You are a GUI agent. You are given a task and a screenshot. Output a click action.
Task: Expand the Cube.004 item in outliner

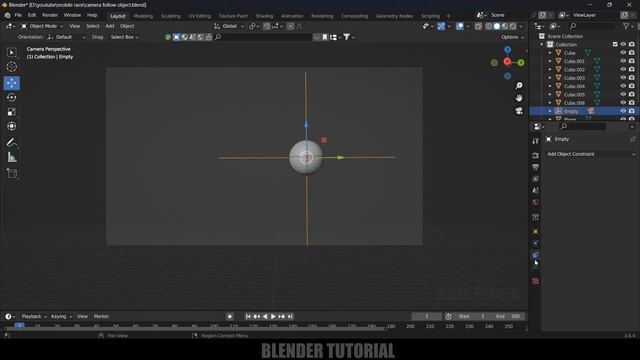(550, 86)
